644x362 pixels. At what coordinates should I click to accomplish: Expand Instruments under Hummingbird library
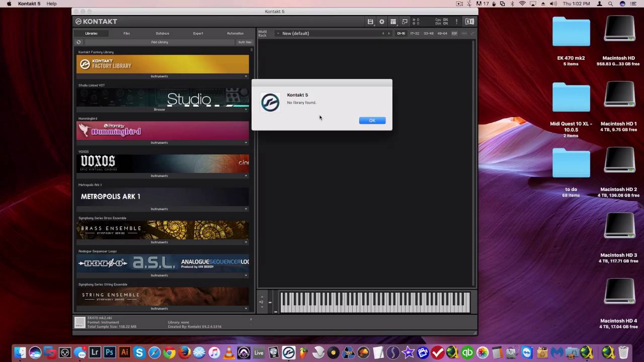tap(163, 142)
